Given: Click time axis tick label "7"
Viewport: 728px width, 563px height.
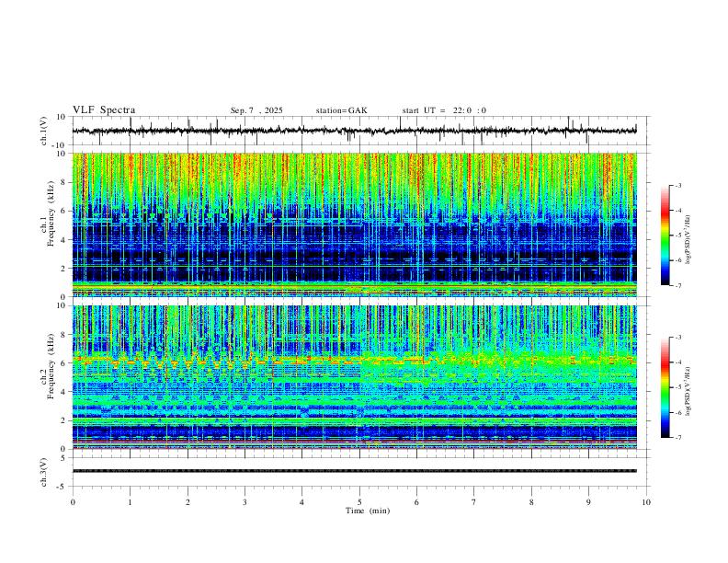Looking at the screenshot, I should point(474,502).
